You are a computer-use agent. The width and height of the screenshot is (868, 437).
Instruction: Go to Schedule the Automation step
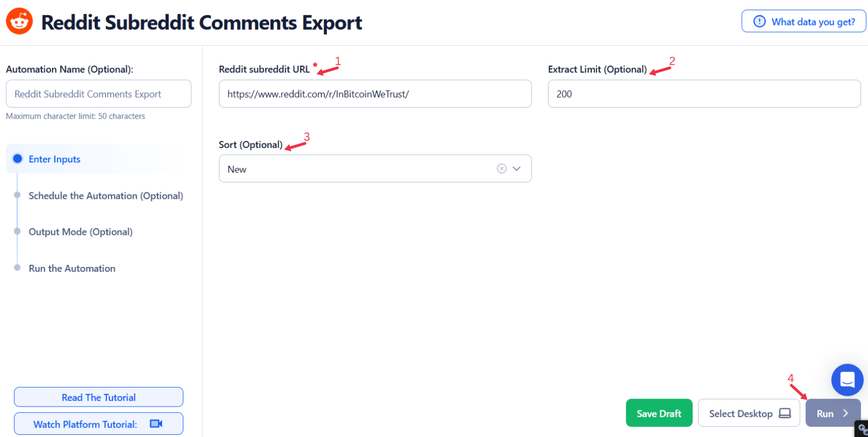coord(105,196)
